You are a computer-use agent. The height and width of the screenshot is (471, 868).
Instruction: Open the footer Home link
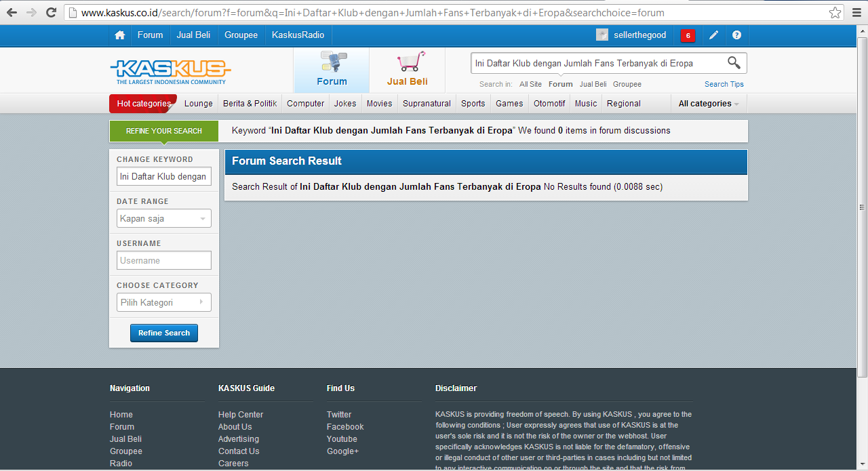[121, 415]
